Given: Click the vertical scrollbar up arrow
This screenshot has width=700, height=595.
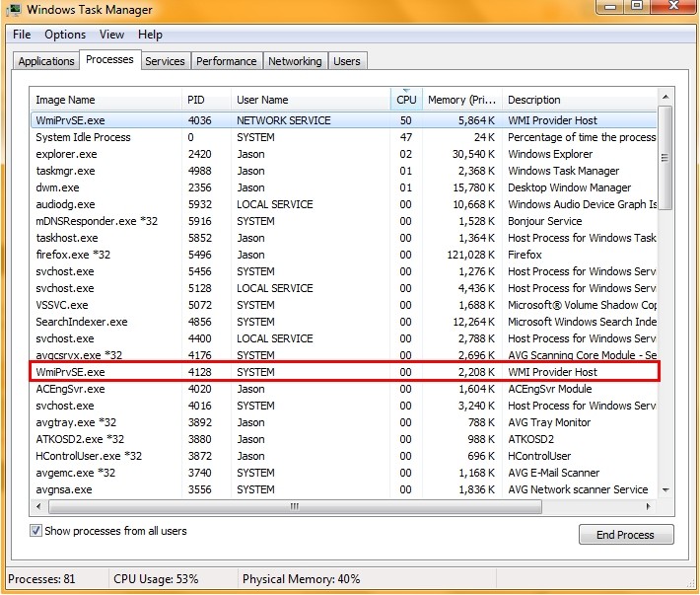Looking at the screenshot, I should (665, 97).
